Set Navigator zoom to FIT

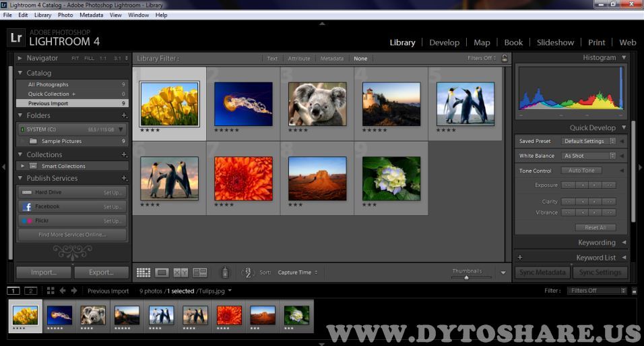(75, 59)
